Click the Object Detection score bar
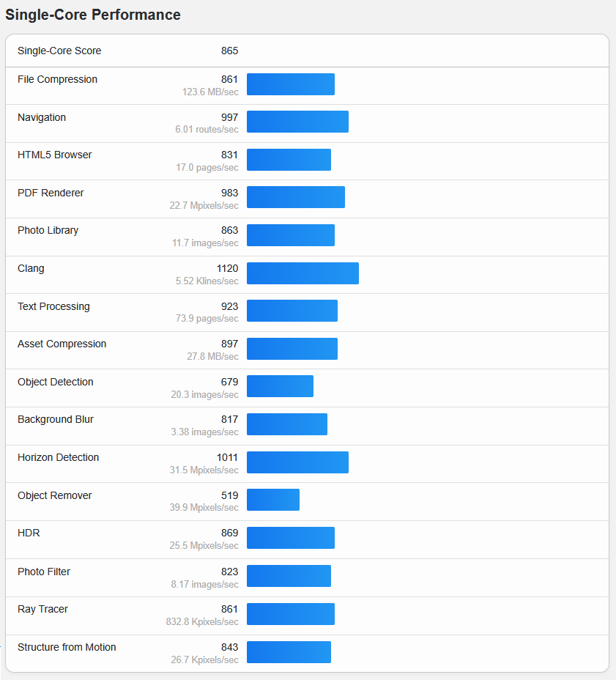The height and width of the screenshot is (680, 616). pos(280,386)
